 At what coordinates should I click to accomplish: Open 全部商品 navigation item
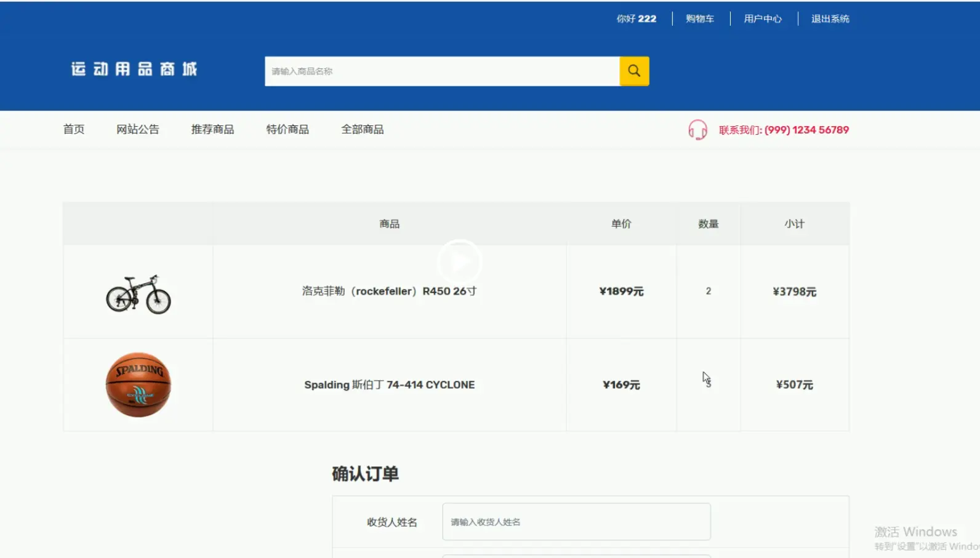pos(363,129)
